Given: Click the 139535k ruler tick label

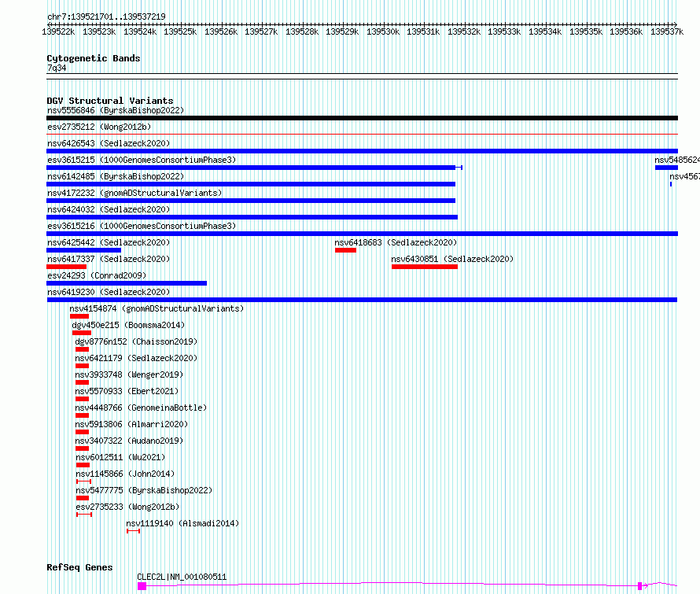Looking at the screenshot, I should [586, 31].
